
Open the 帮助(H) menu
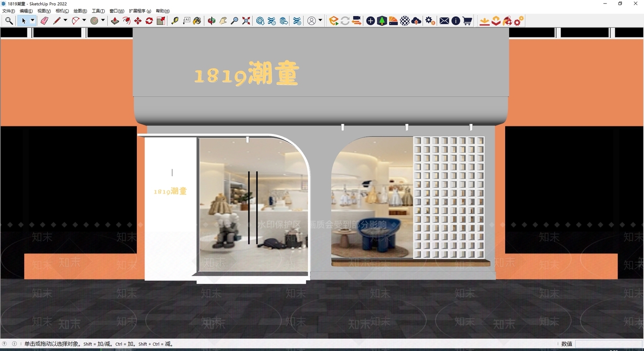163,11
